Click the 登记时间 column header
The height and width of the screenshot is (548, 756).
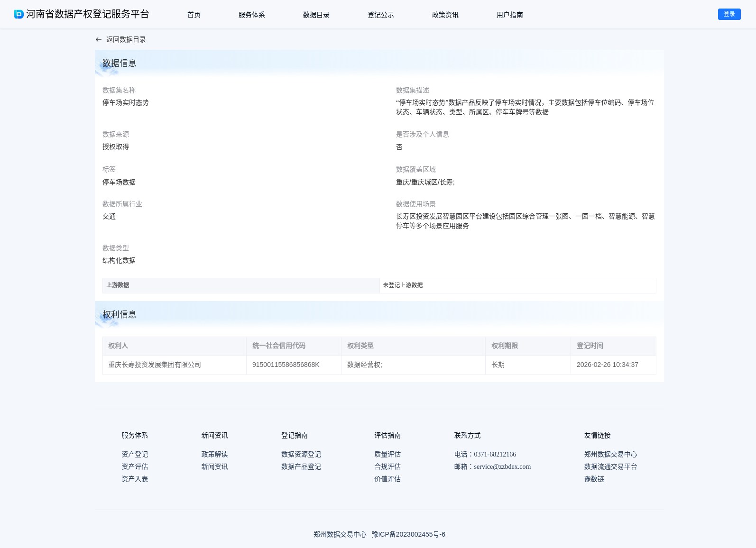(x=613, y=346)
